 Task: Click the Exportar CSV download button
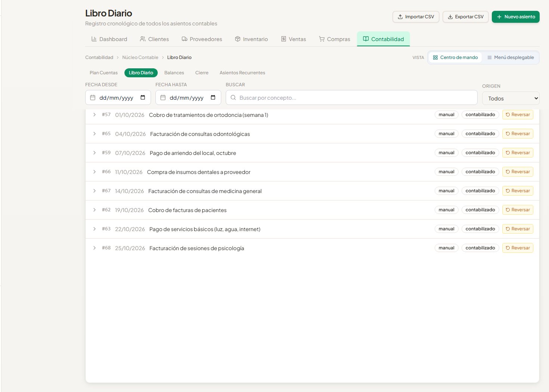coord(465,17)
